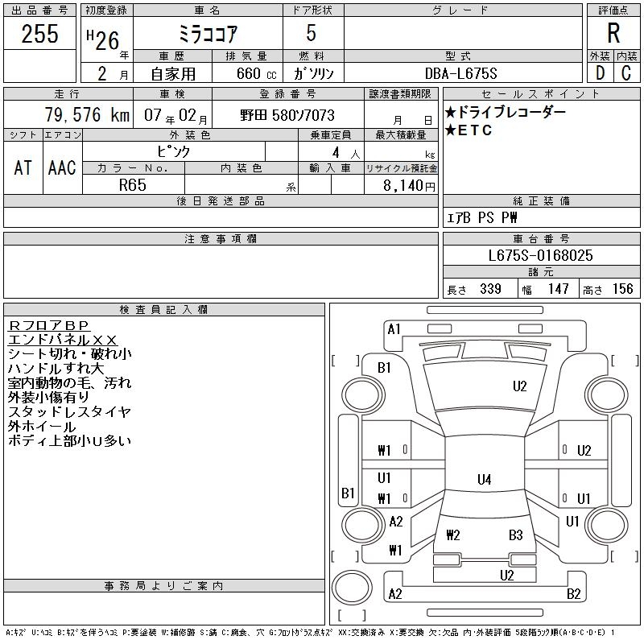Select the color number R65
The height and width of the screenshot is (644, 644).
point(133,185)
